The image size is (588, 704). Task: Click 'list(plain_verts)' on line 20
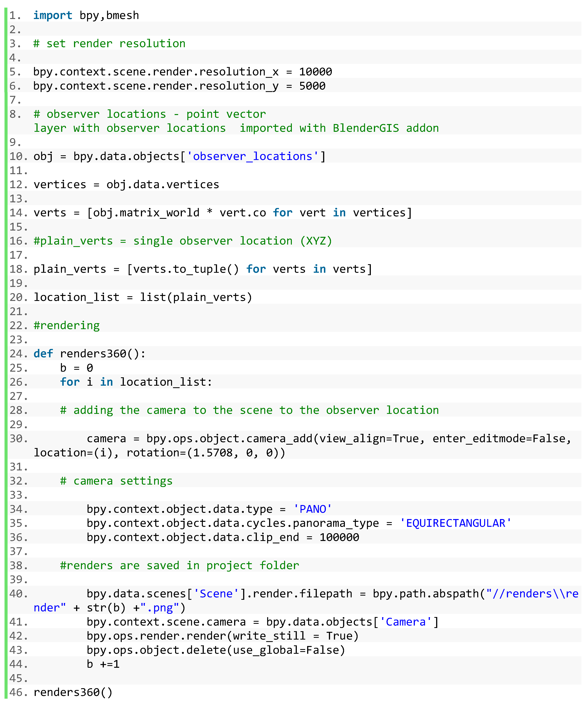pos(196,297)
